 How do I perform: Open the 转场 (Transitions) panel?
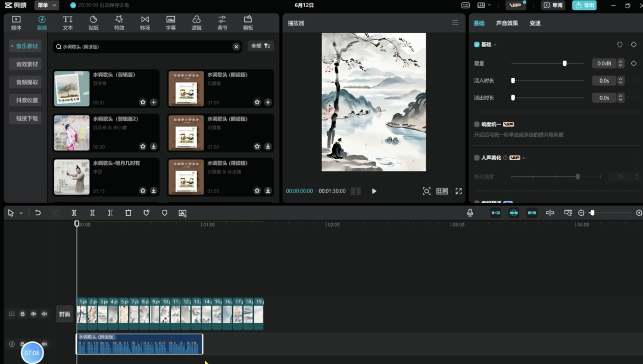click(145, 23)
